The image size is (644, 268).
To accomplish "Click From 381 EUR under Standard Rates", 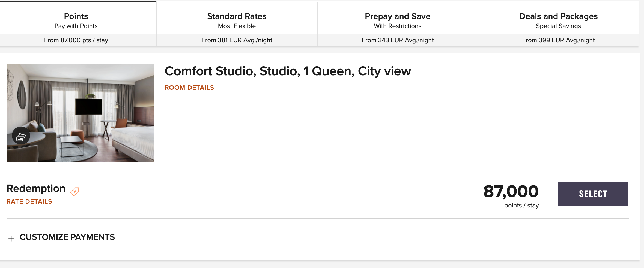I will tap(237, 40).
